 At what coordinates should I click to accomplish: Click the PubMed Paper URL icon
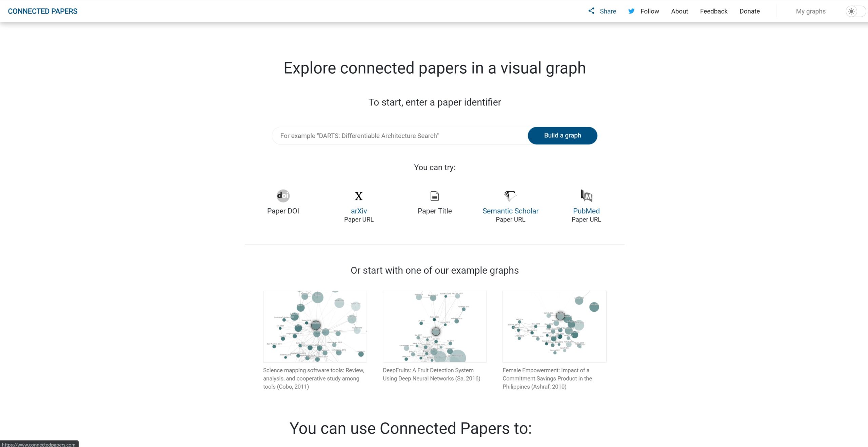586,196
